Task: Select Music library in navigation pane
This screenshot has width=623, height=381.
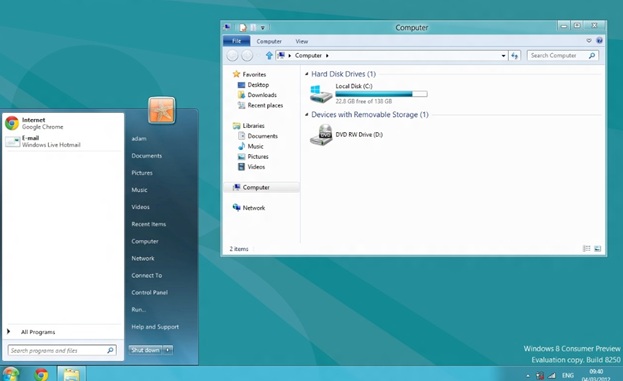Action: click(251, 146)
